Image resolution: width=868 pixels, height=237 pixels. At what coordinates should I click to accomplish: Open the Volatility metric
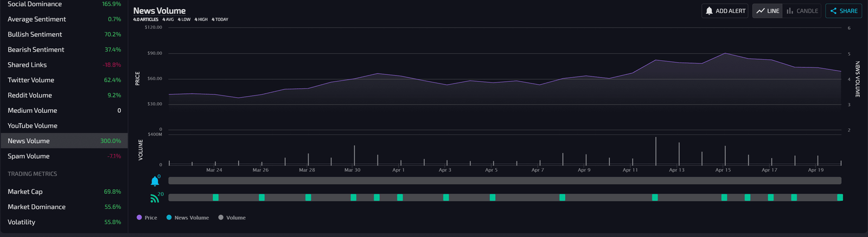point(21,222)
